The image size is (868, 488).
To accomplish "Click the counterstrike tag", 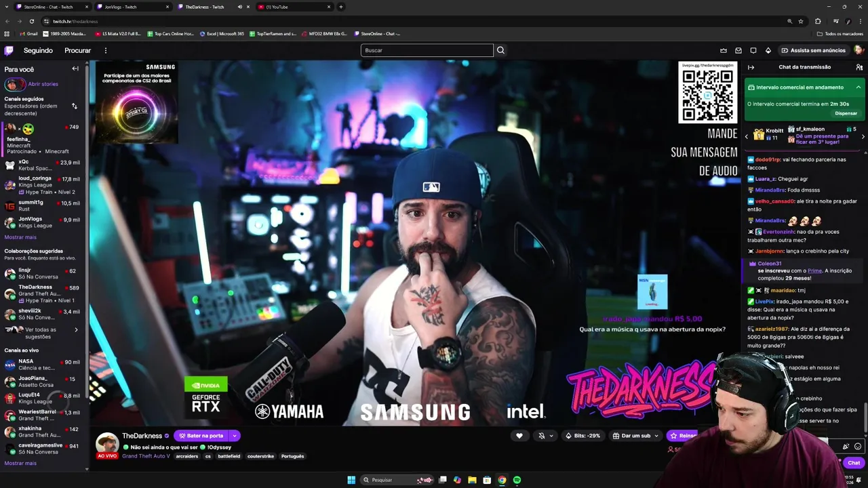I will (260, 456).
